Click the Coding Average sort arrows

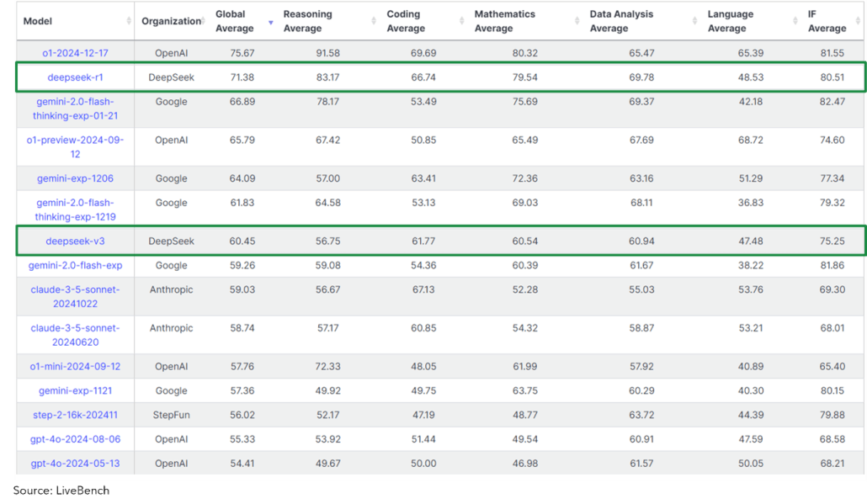(x=462, y=21)
